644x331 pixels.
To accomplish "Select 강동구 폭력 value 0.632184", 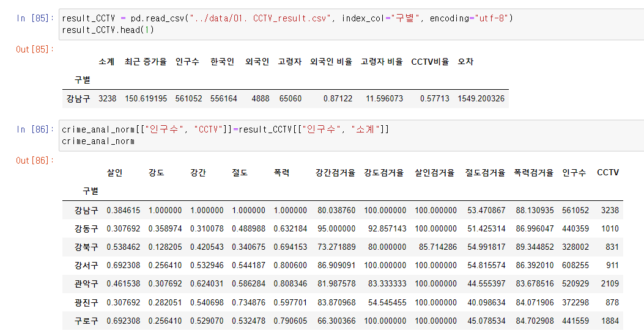I will click(x=291, y=228).
